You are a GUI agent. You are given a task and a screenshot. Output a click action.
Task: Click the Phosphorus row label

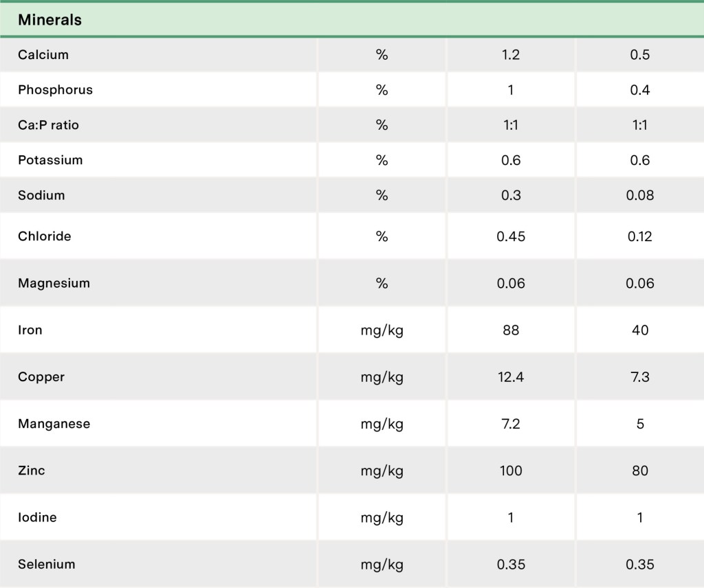(x=55, y=89)
